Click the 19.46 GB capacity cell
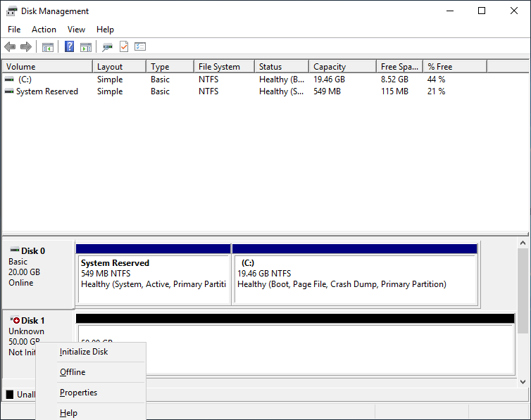531x420 pixels. click(329, 79)
